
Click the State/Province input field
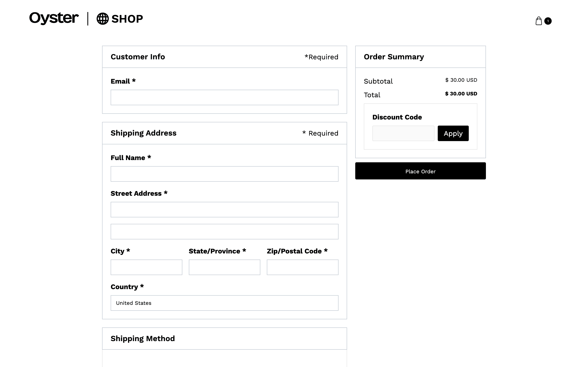point(224,267)
